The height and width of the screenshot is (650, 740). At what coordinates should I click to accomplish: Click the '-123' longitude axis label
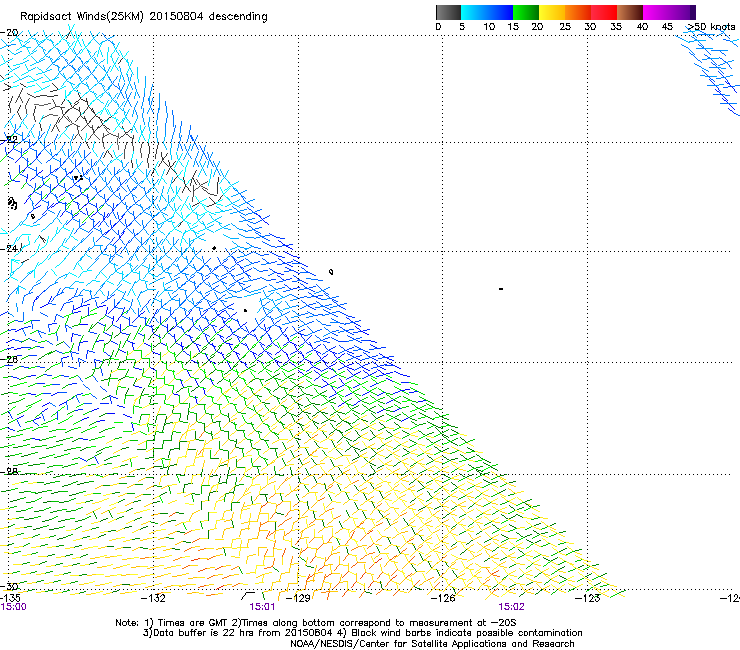(588, 598)
